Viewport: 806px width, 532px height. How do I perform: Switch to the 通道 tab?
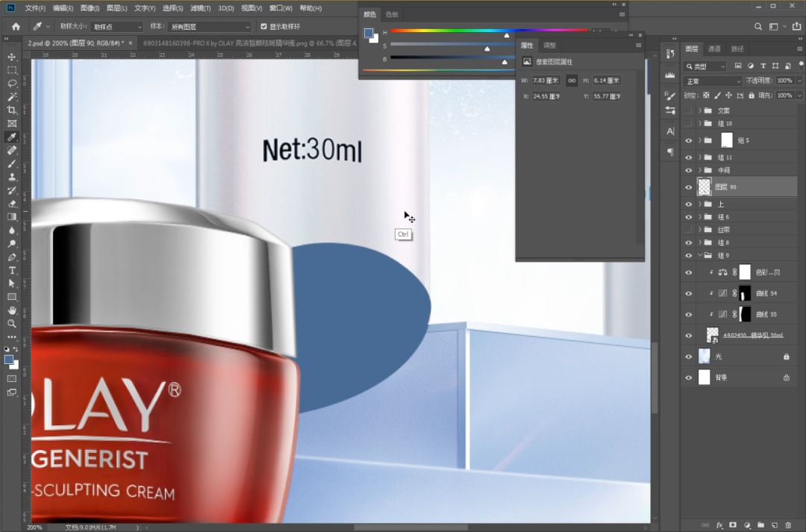[x=714, y=48]
